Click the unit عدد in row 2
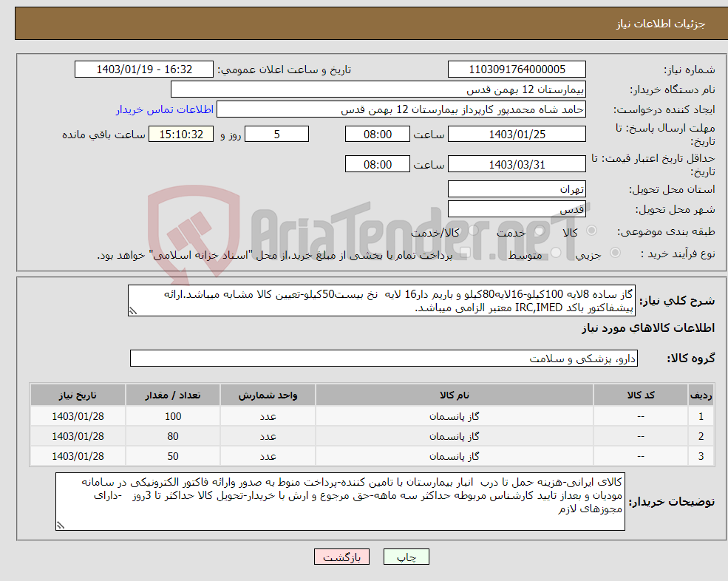 tap(268, 437)
